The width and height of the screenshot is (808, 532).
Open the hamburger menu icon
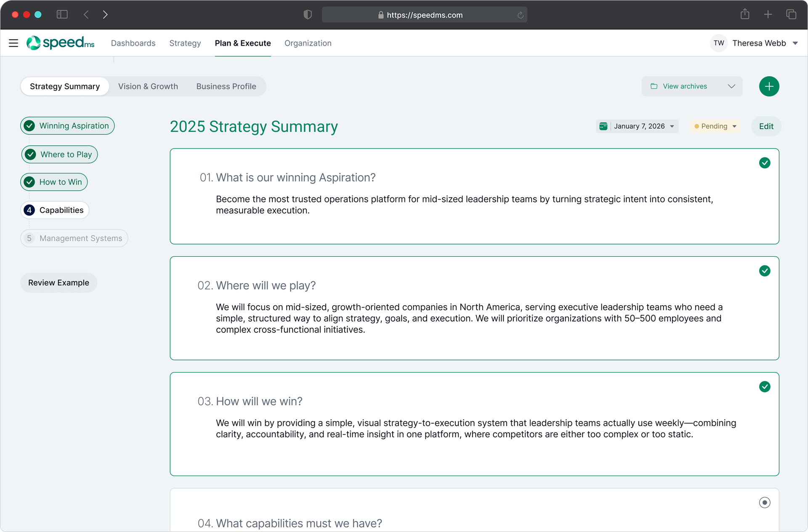13,43
